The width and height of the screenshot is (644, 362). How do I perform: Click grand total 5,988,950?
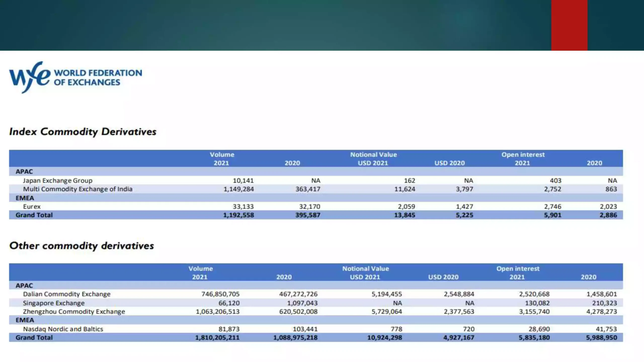pyautogui.click(x=602, y=338)
